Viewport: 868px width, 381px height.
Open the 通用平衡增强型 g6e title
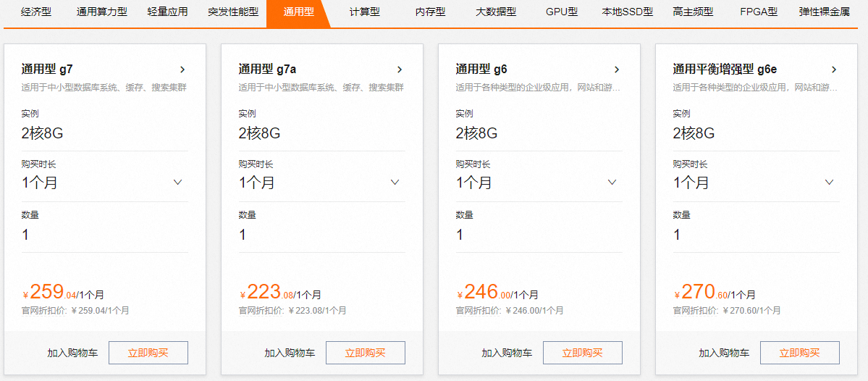[x=725, y=70]
